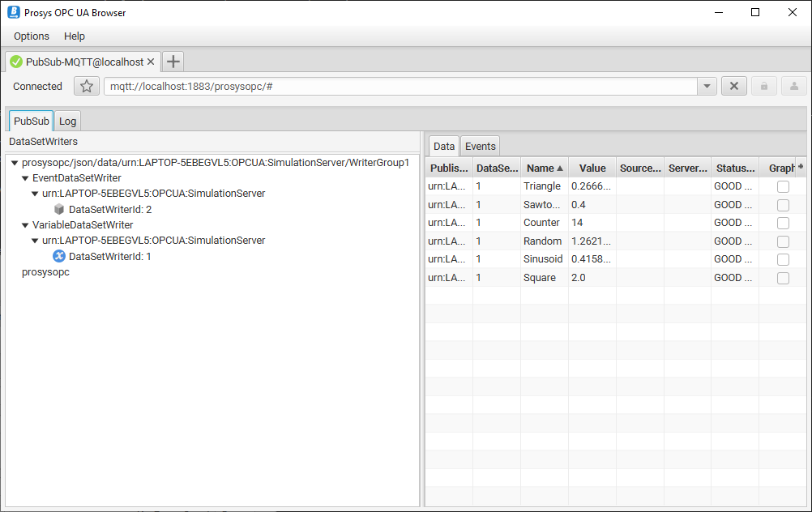The height and width of the screenshot is (512, 812).
Task: Sort by the Status... column header
Action: tap(735, 169)
